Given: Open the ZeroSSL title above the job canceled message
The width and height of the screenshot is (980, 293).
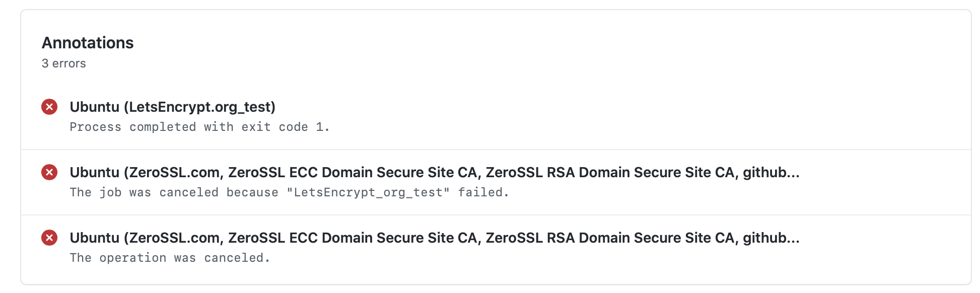Looking at the screenshot, I should tap(435, 172).
